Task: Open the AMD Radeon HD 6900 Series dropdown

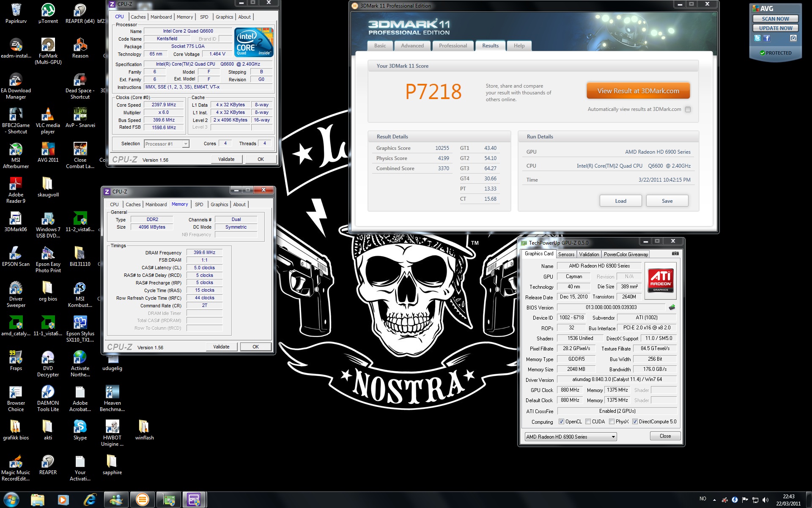Action: (x=571, y=437)
